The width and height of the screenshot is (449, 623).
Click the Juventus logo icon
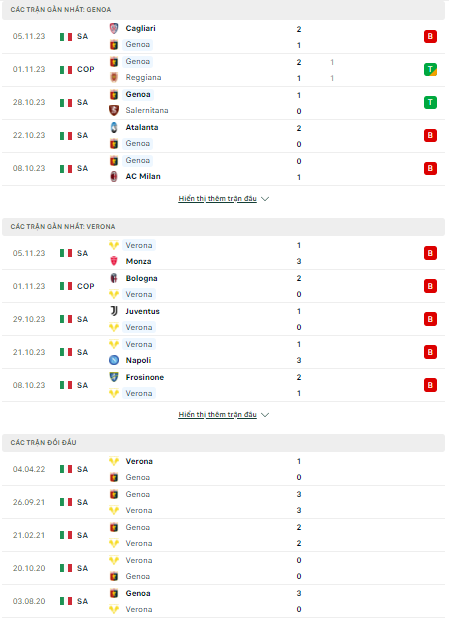click(114, 311)
